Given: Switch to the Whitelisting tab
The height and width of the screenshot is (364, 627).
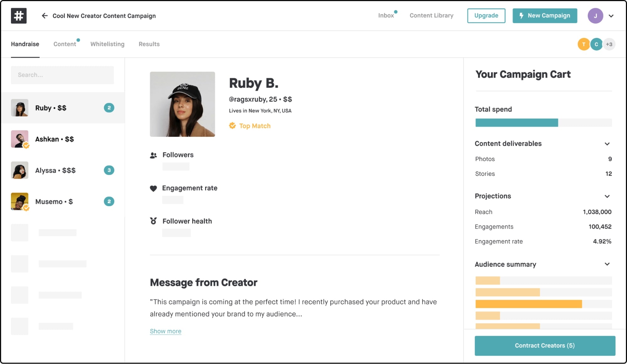Looking at the screenshot, I should [107, 44].
